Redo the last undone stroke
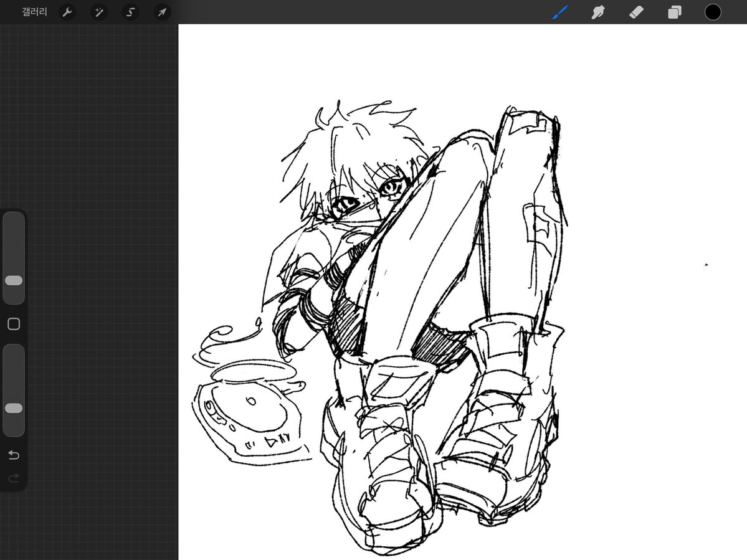The width and height of the screenshot is (747, 560). (x=14, y=477)
